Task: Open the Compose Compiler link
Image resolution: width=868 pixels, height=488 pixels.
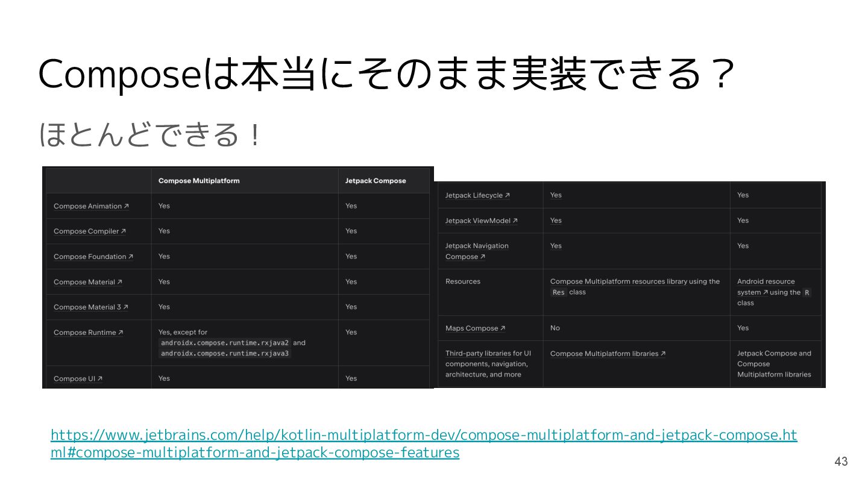Action: [90, 231]
